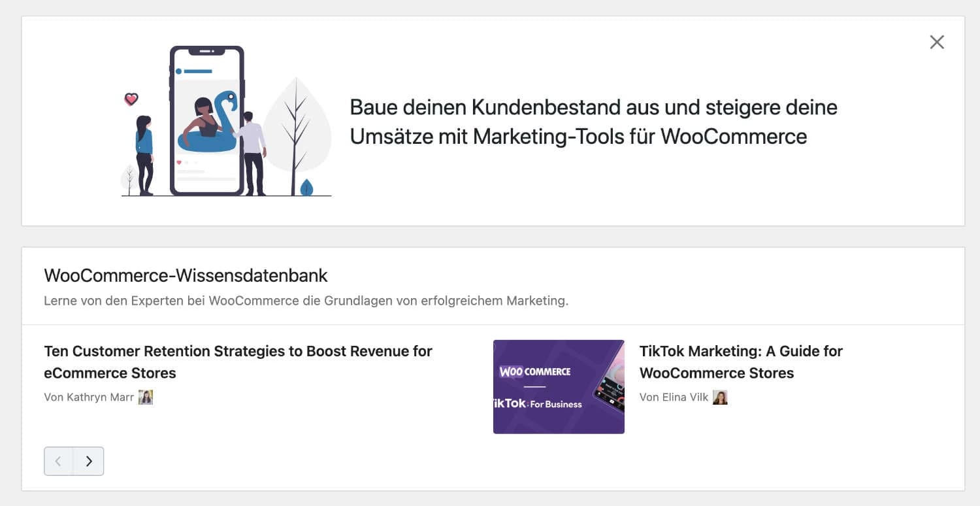This screenshot has height=506, width=980.
Task: Click Elina Vilk's profile avatar
Action: pos(720,397)
